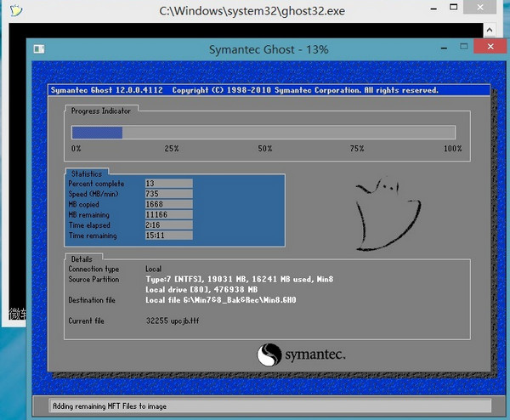Select the Speed (MB/min) value field
Screen dimensions: 510x420
point(168,194)
